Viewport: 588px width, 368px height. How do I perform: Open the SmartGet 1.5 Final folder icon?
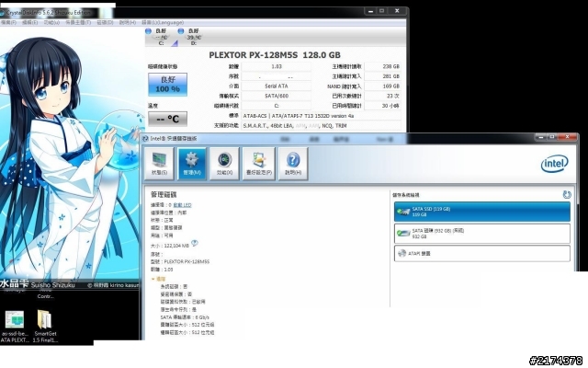pos(45,326)
